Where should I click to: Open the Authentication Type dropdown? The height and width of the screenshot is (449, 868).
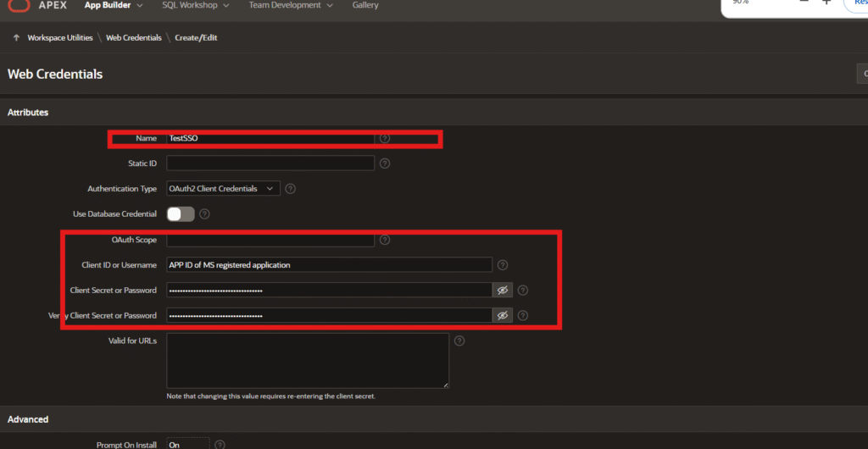(x=223, y=189)
